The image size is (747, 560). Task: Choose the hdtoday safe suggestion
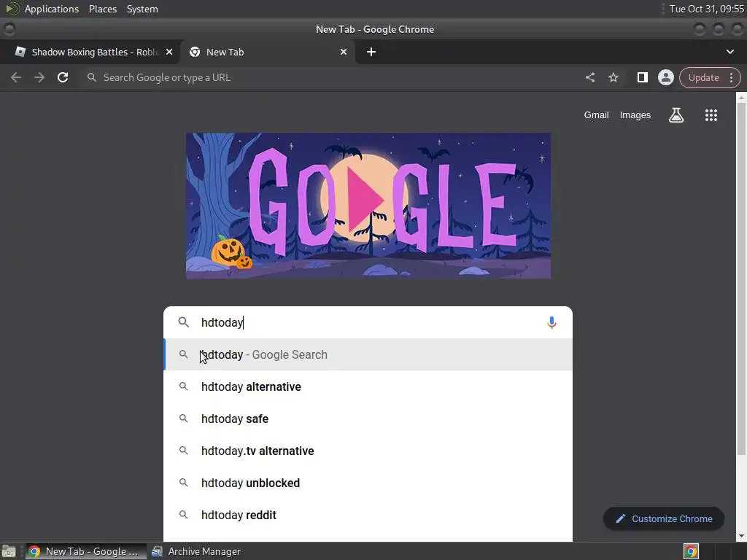tap(368, 419)
